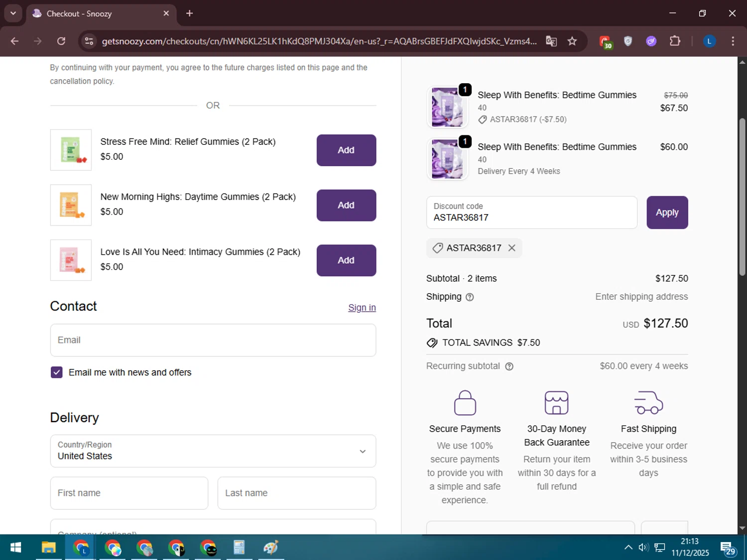Click the browser forward arrow
747x560 pixels.
tap(38, 41)
